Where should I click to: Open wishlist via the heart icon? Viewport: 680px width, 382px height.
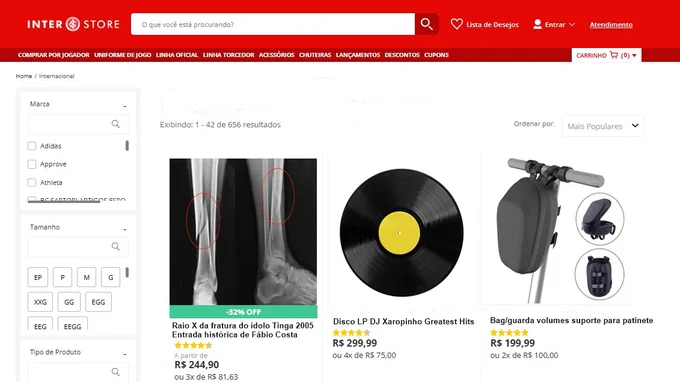coord(456,24)
